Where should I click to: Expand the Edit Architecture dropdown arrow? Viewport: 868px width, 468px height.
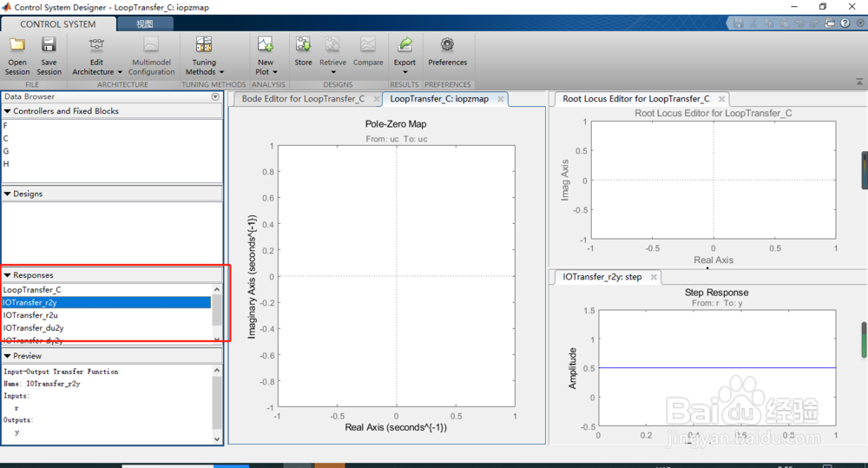click(120, 72)
